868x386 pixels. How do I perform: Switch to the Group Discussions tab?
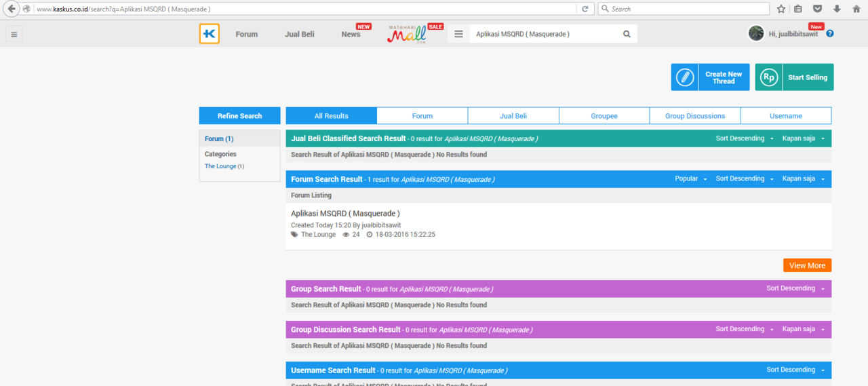click(695, 116)
